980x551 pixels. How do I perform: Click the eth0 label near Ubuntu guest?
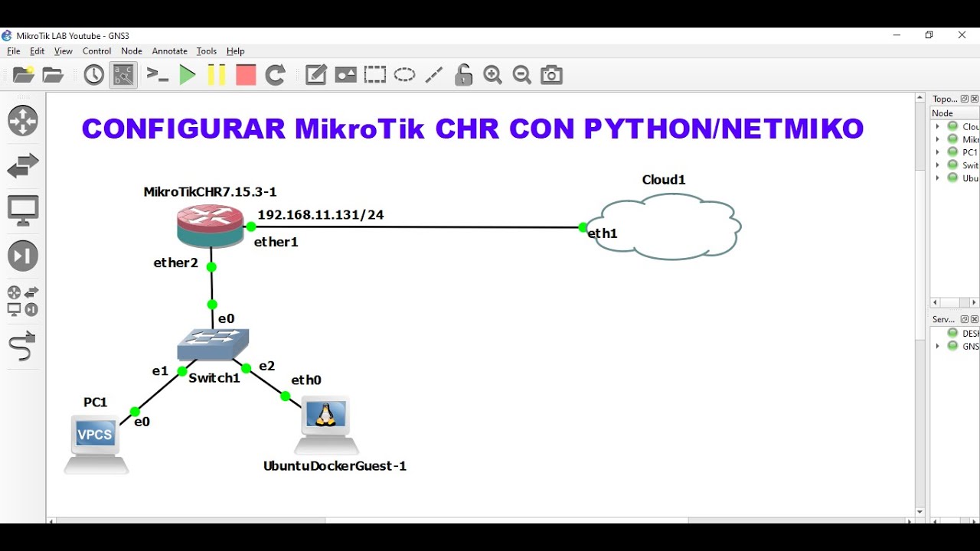pyautogui.click(x=306, y=380)
